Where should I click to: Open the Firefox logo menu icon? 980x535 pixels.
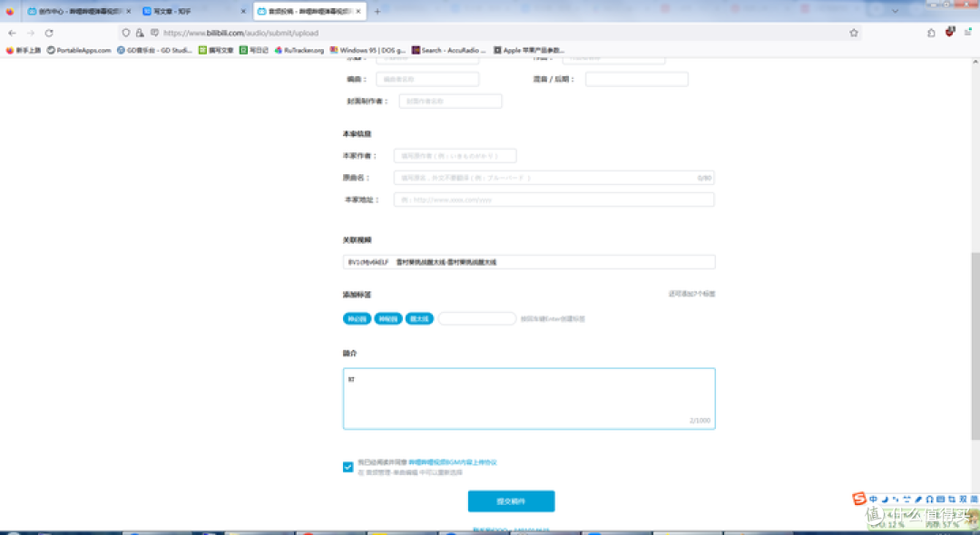click(x=10, y=11)
